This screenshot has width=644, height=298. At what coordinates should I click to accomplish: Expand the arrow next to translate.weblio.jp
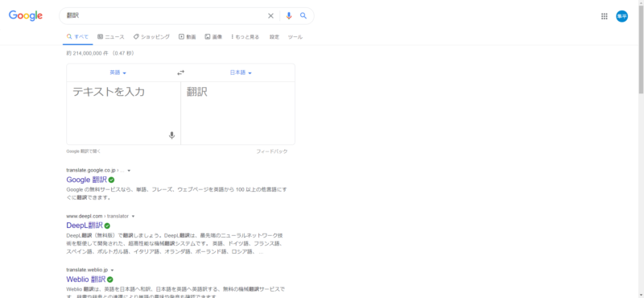(112, 270)
